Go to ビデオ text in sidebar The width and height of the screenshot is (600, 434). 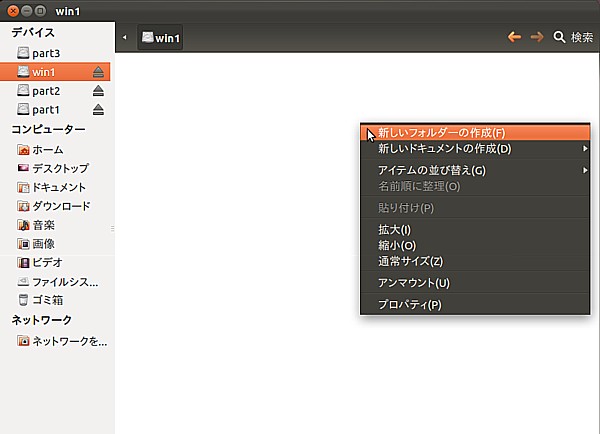[47, 263]
